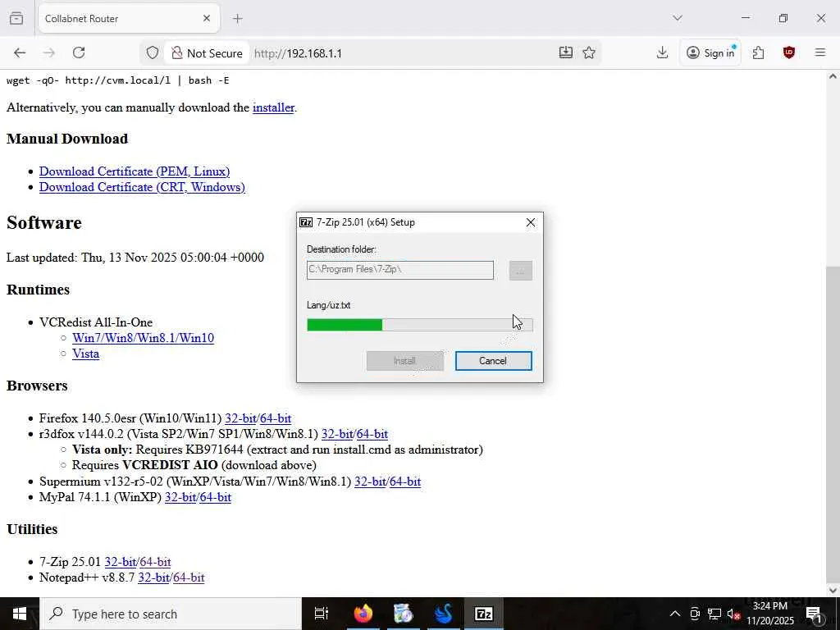List all tabs with the chevron

click(677, 18)
